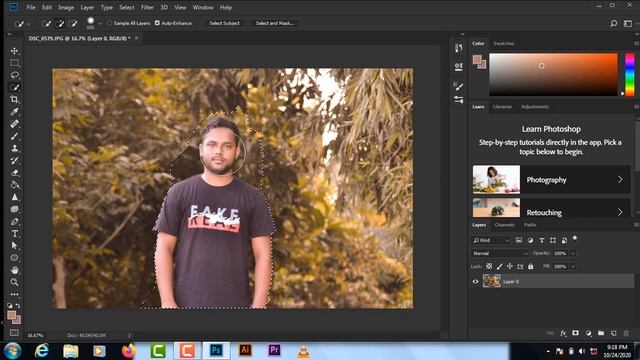Select the Rectangular Marquee tool
The image size is (640, 360).
click(x=15, y=63)
